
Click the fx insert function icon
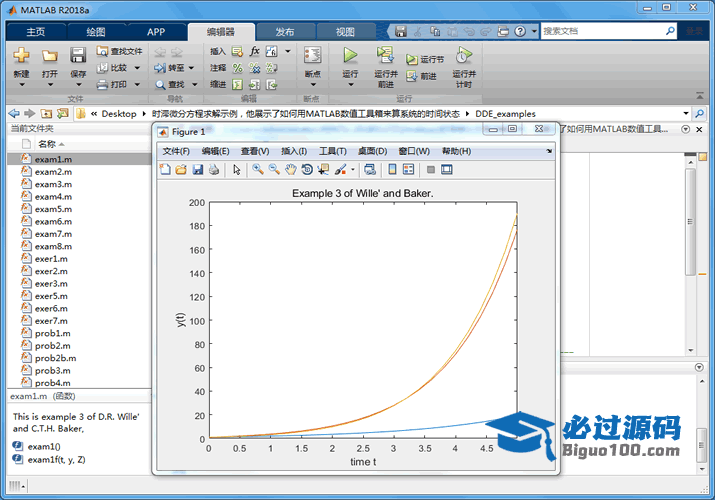tap(254, 51)
